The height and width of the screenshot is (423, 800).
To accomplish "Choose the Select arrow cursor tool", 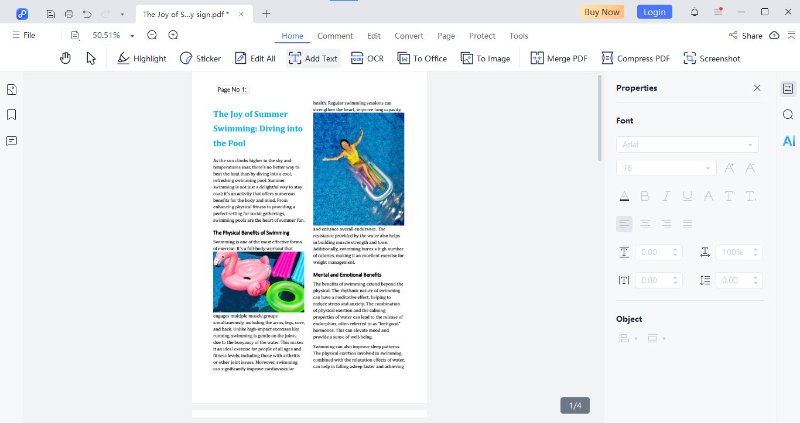I will pos(91,58).
